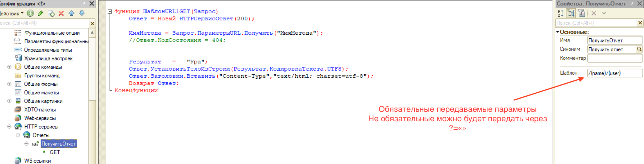The width and height of the screenshot is (644, 164).
Task: Move item up with blue arrow
Action: coord(71,13)
